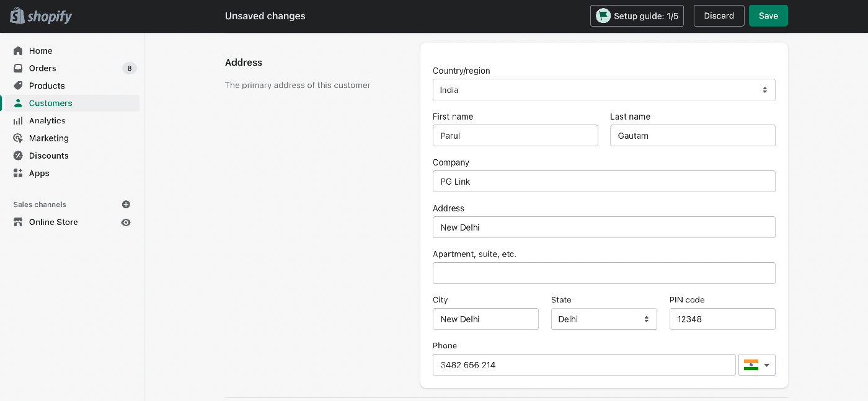This screenshot has height=401, width=868.
Task: Click the Discounts percent badge icon
Action: (18, 156)
